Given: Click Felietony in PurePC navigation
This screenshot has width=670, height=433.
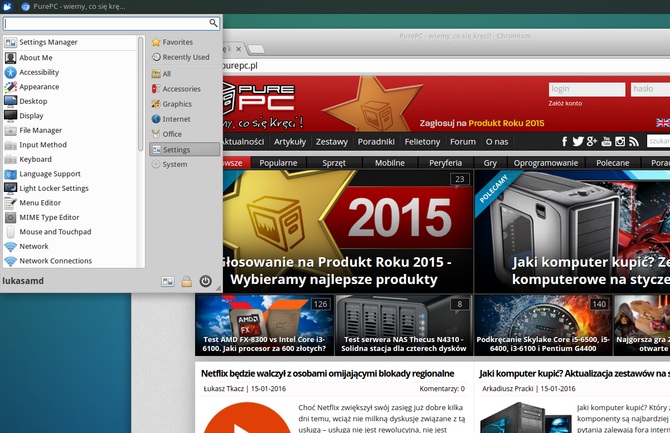Looking at the screenshot, I should pyautogui.click(x=422, y=142).
